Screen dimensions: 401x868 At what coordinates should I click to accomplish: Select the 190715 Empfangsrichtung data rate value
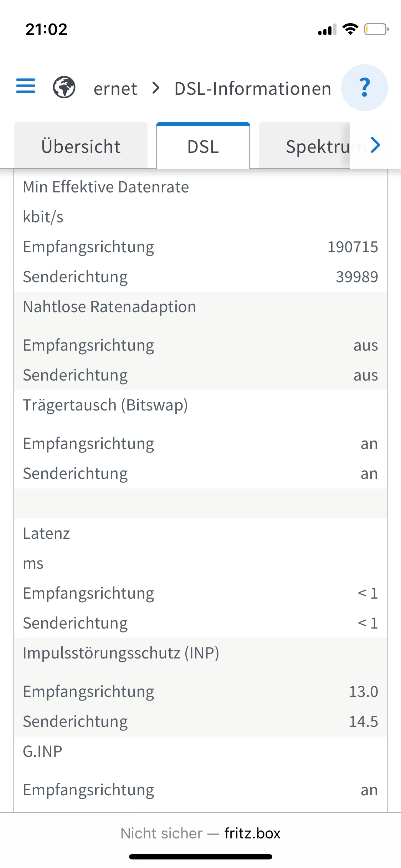[353, 247]
